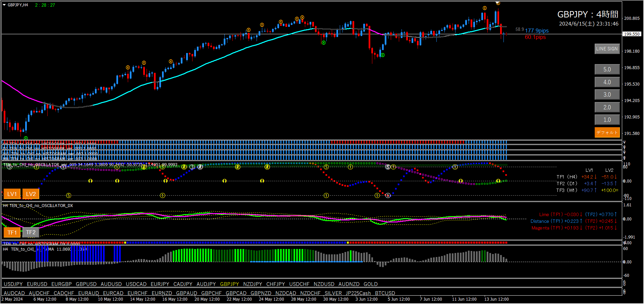644x304 pixels.
Task: Click the 191.580 price scale label
Action: click(x=632, y=134)
